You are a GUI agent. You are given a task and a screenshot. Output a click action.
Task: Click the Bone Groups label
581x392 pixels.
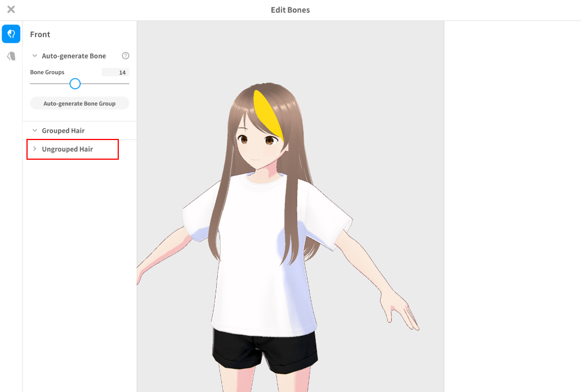[47, 73]
